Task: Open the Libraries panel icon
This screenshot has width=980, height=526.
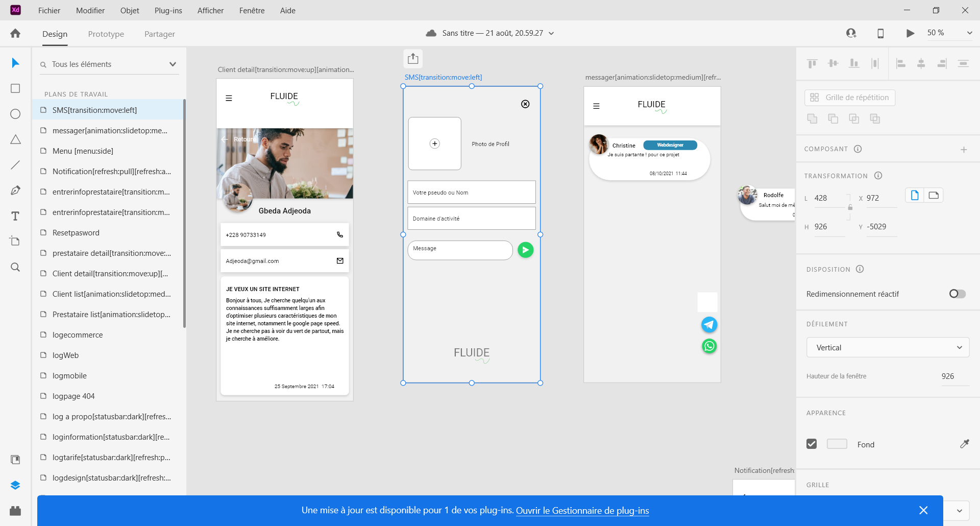Action: [x=15, y=460]
